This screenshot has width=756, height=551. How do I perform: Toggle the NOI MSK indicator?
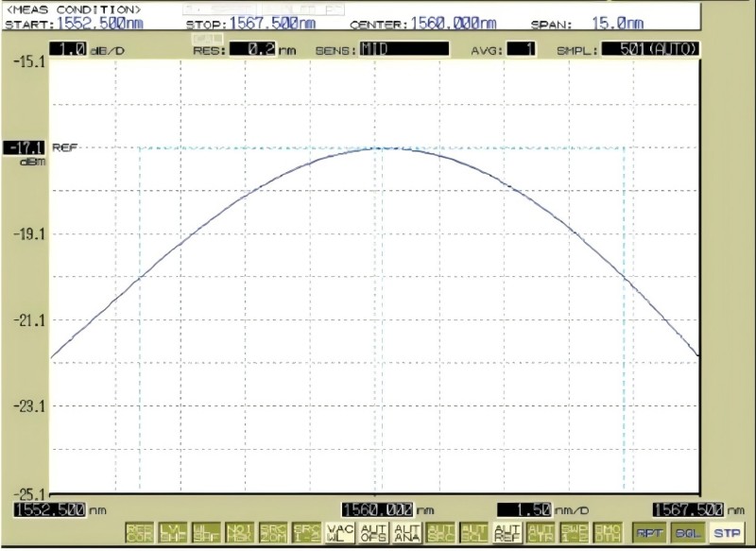tap(240, 533)
